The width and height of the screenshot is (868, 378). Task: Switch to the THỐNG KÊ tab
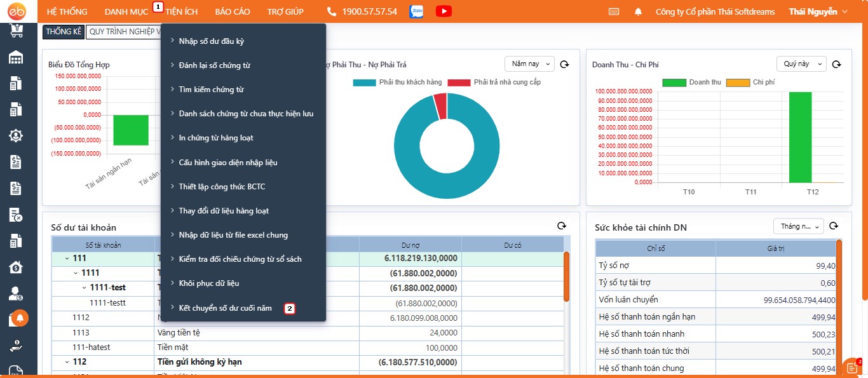point(64,32)
